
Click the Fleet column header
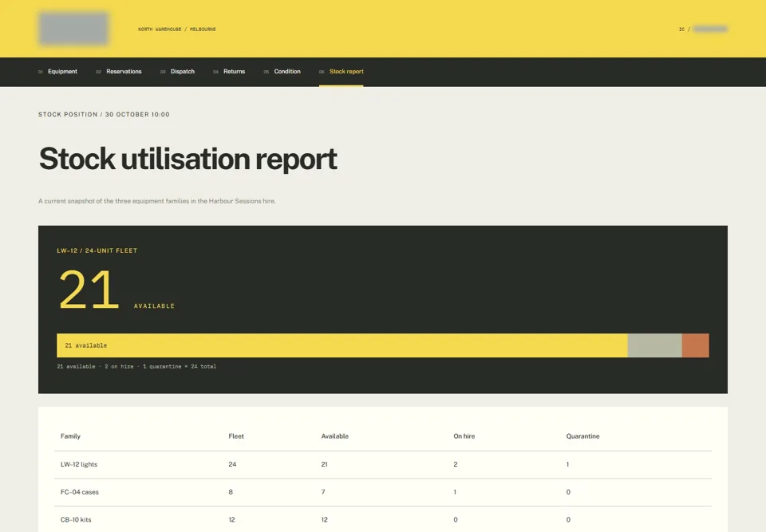236,436
